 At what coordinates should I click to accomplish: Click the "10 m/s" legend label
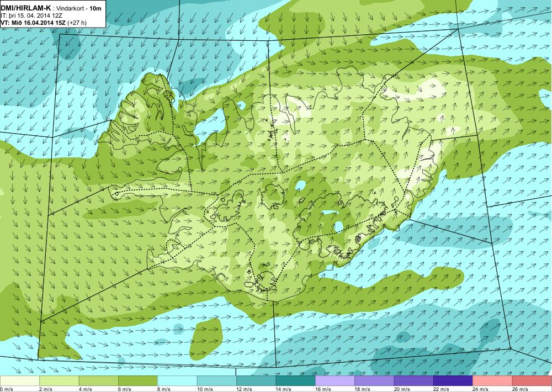[205, 389]
